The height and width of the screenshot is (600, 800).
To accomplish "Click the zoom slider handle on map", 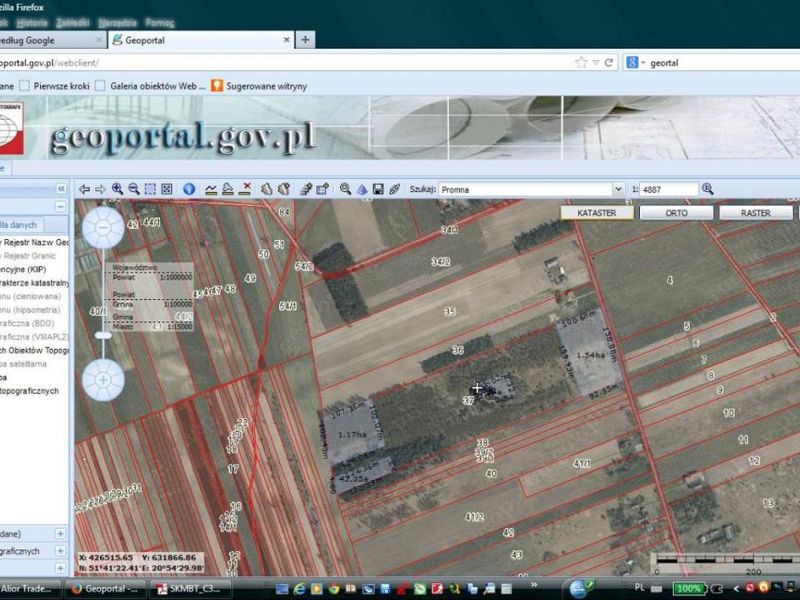I will pyautogui.click(x=103, y=335).
